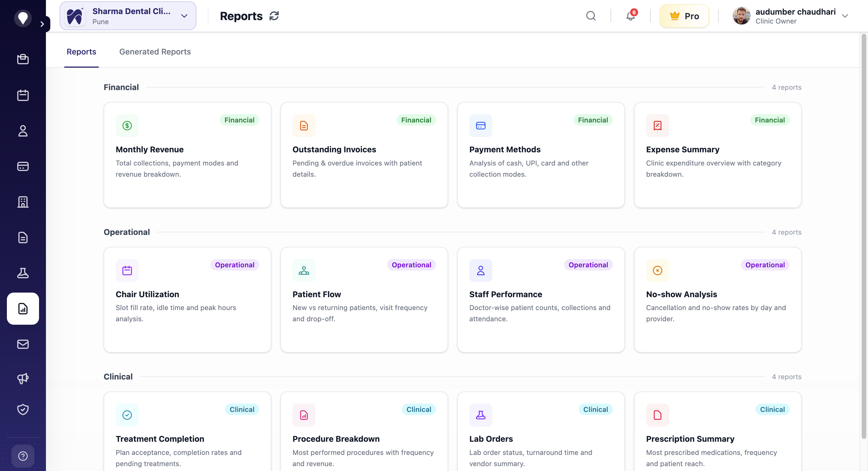Click the Monthly Revenue dollar icon
This screenshot has width=868, height=471.
(x=127, y=126)
